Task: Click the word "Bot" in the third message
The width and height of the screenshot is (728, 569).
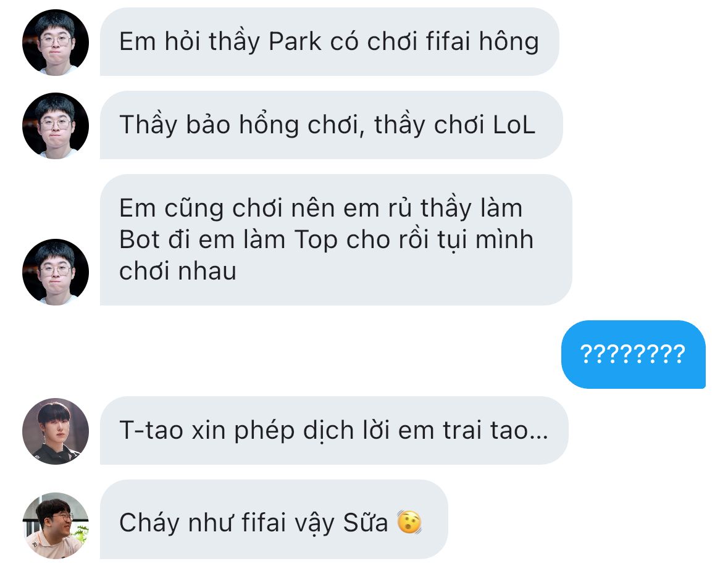Action: pyautogui.click(x=139, y=240)
